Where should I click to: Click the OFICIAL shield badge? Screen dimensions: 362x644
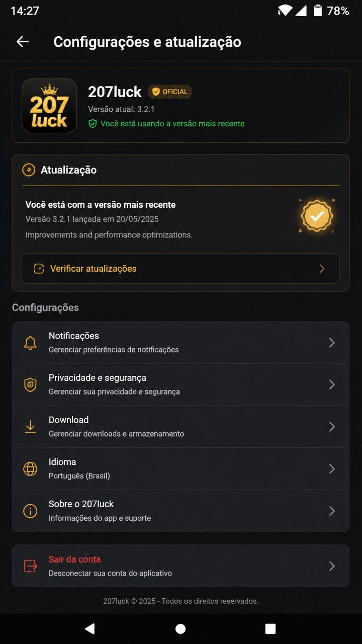169,92
